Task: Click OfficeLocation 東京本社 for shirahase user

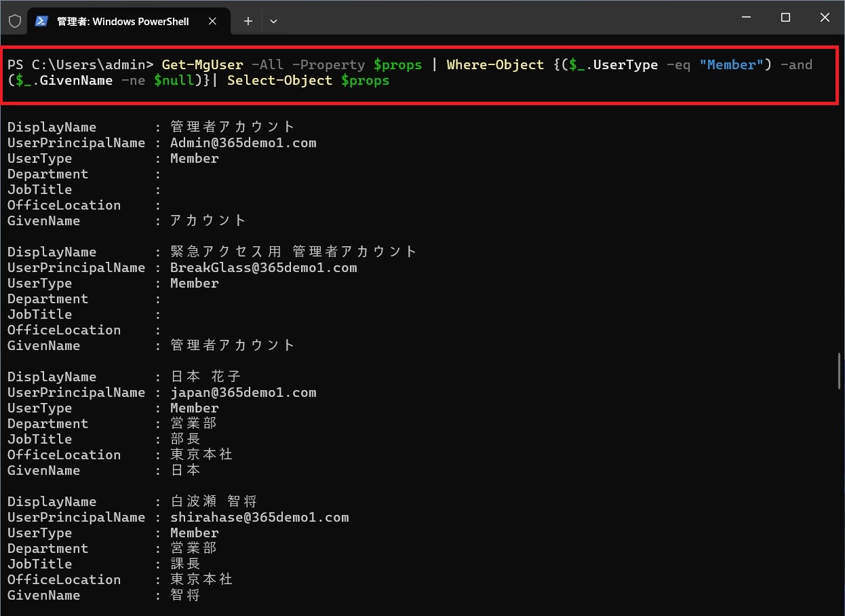Action: tap(201, 579)
